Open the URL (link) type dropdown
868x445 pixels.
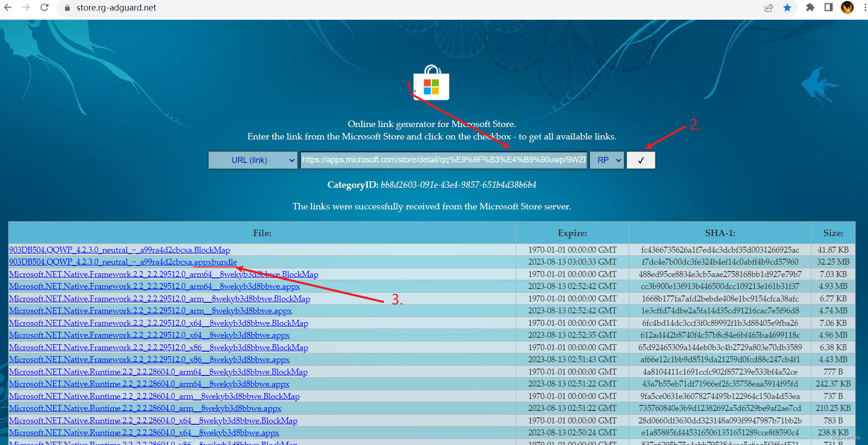click(253, 160)
